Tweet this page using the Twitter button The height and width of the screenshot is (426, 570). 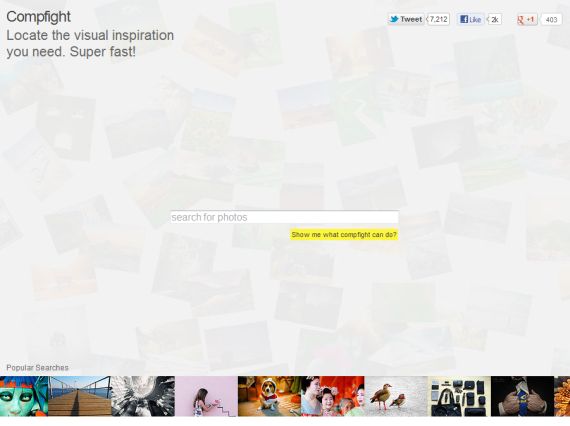coord(406,19)
